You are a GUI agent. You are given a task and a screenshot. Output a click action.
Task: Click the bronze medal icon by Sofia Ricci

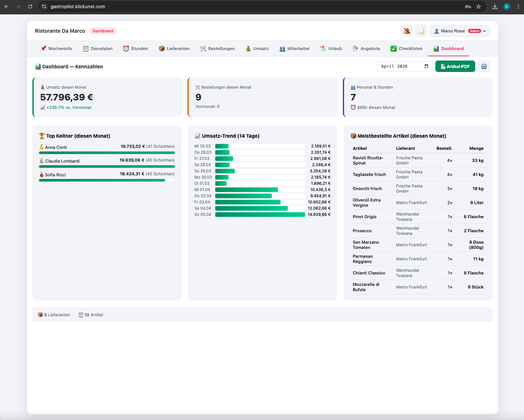point(42,175)
